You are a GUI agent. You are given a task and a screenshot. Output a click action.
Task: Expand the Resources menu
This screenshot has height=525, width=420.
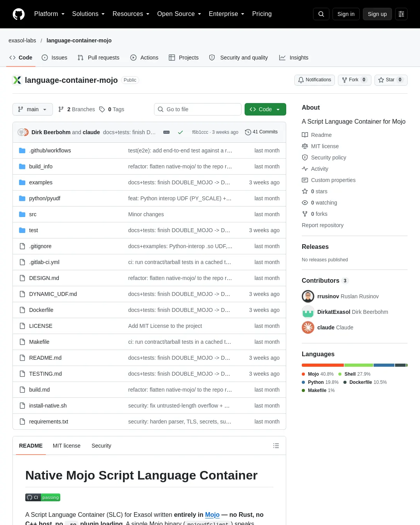pos(131,14)
